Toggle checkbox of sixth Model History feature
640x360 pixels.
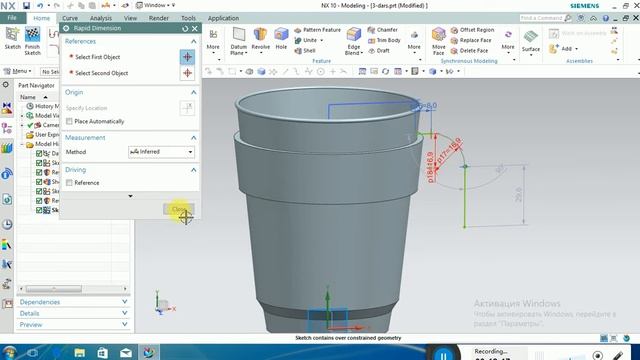click(x=39, y=200)
